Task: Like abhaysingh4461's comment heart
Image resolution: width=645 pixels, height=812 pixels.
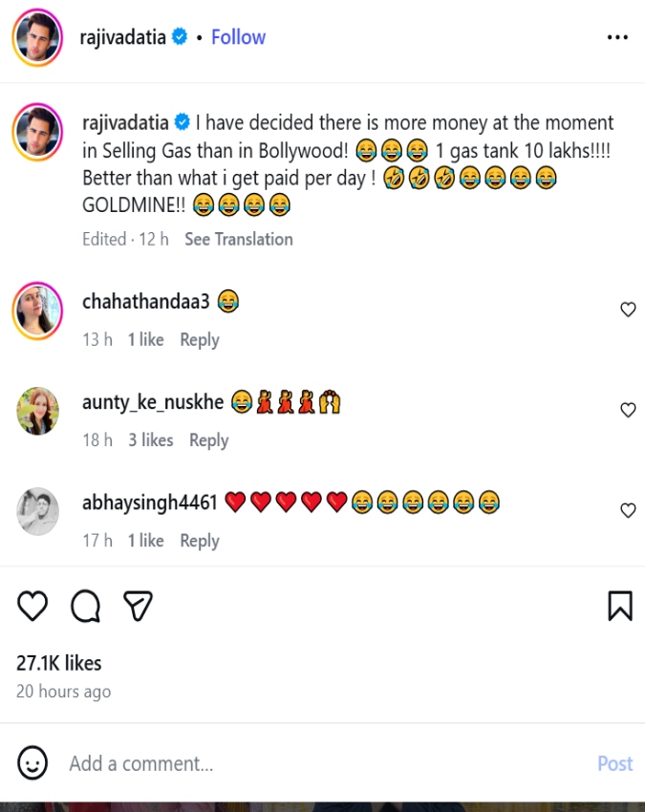Action: coord(628,510)
